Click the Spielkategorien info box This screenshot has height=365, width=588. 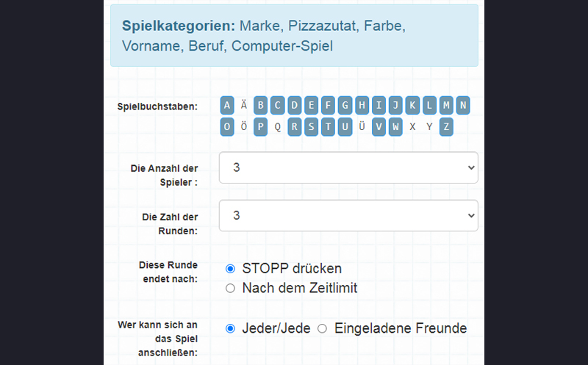click(294, 35)
